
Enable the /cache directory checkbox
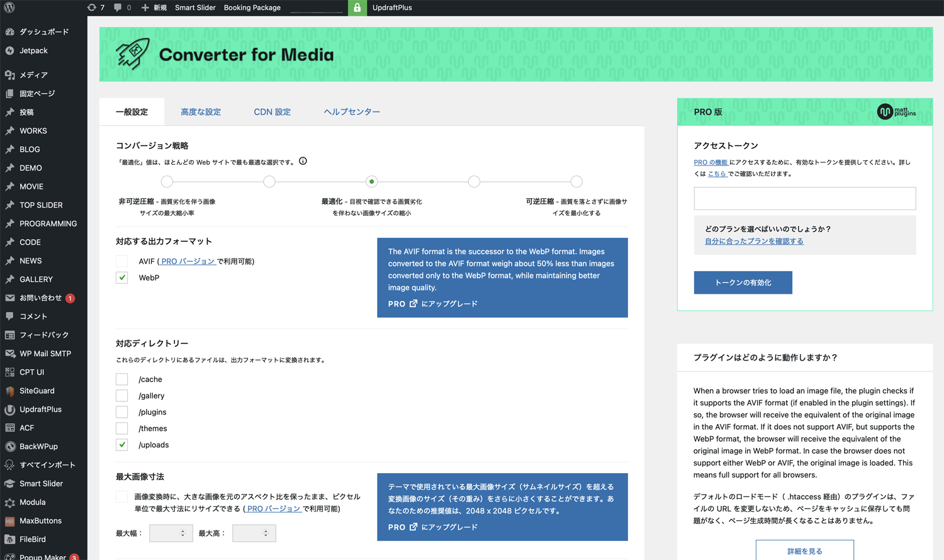[x=122, y=379]
